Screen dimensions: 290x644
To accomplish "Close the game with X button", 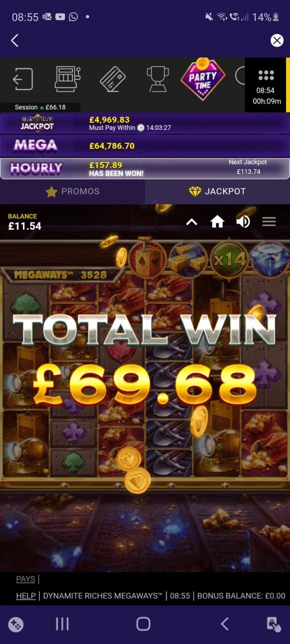I will [277, 40].
